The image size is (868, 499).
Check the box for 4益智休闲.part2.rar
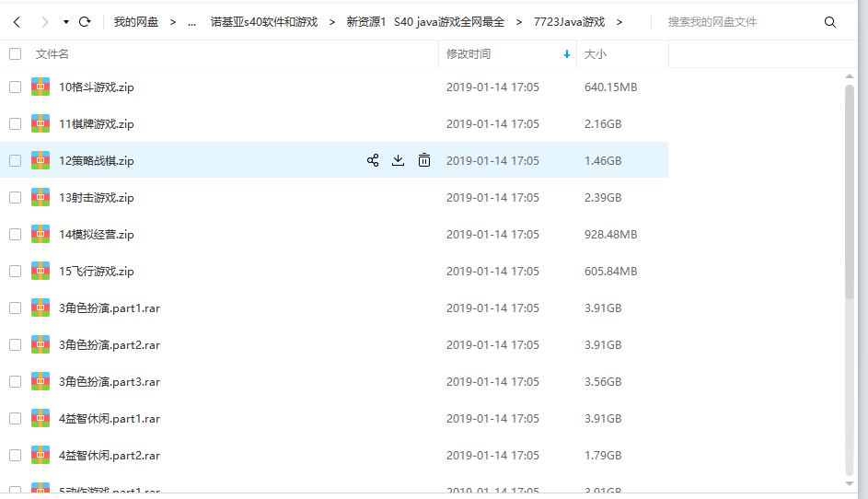point(16,455)
